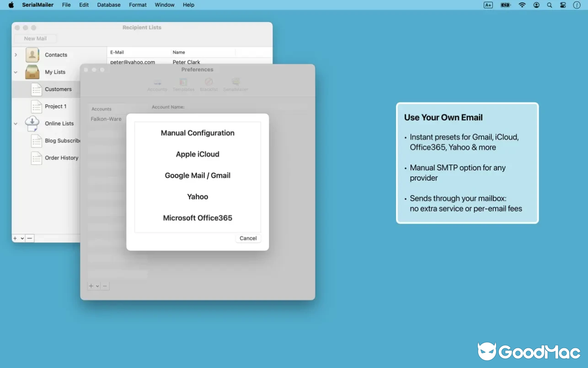Screen dimensions: 588x368
Task: Cancel the account provider dialog
Action: coord(248,238)
